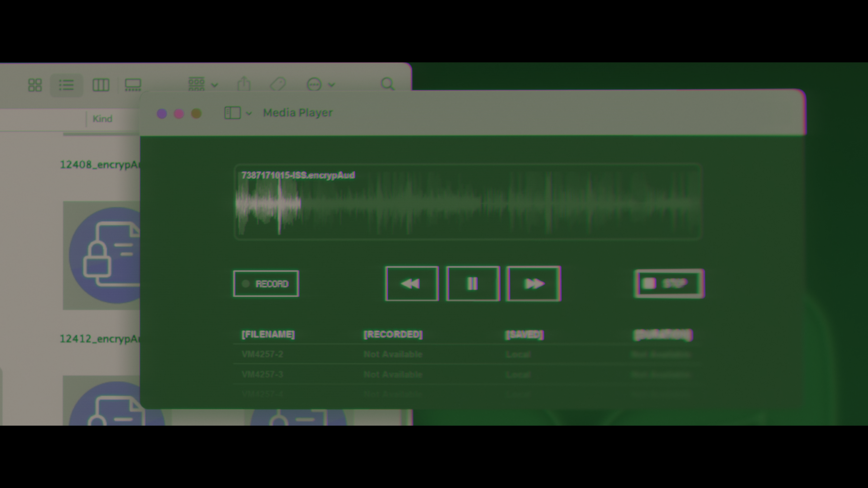Click the Finder tags icon

[278, 84]
